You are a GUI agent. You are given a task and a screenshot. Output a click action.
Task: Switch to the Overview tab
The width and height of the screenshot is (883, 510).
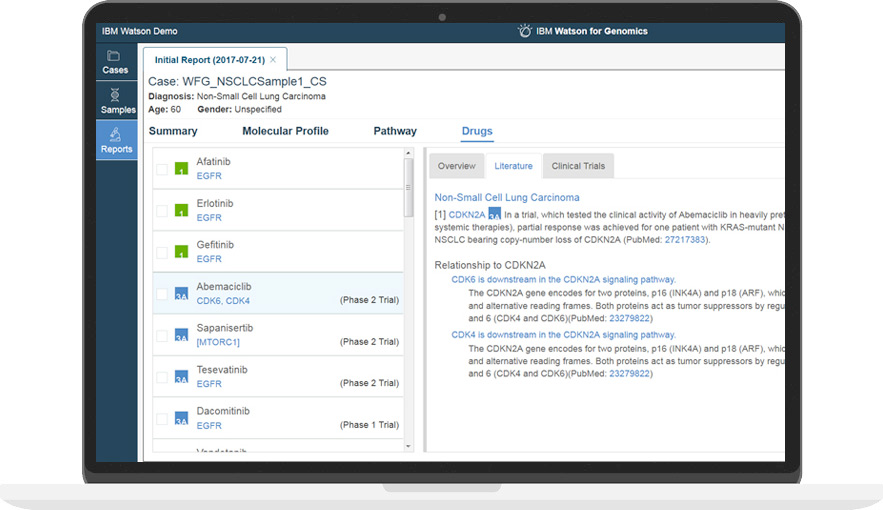pos(456,166)
